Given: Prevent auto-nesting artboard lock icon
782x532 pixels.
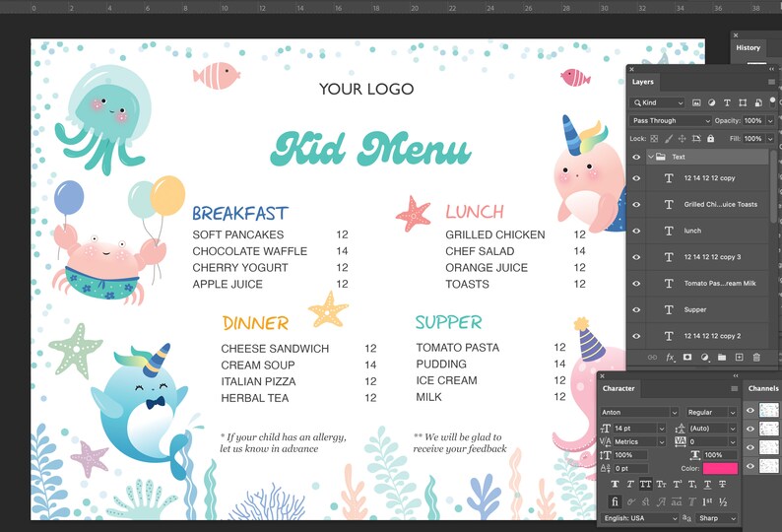Looking at the screenshot, I should pyautogui.click(x=696, y=139).
